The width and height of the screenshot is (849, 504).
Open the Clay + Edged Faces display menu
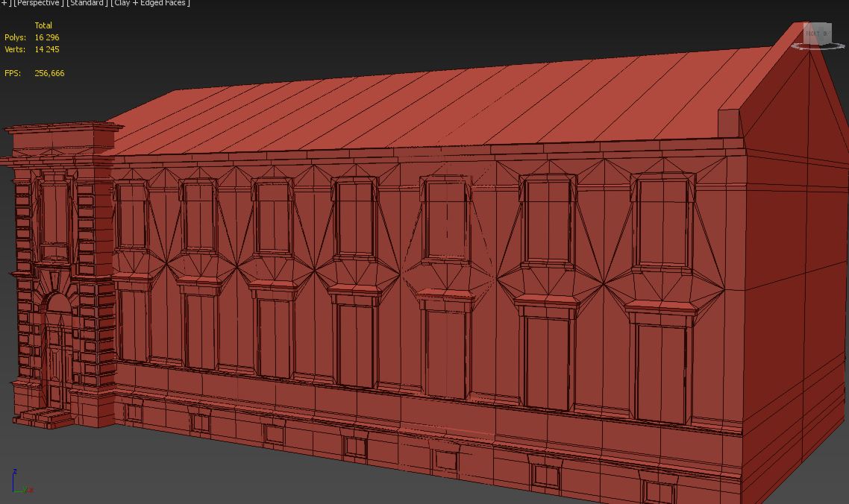tap(151, 3)
